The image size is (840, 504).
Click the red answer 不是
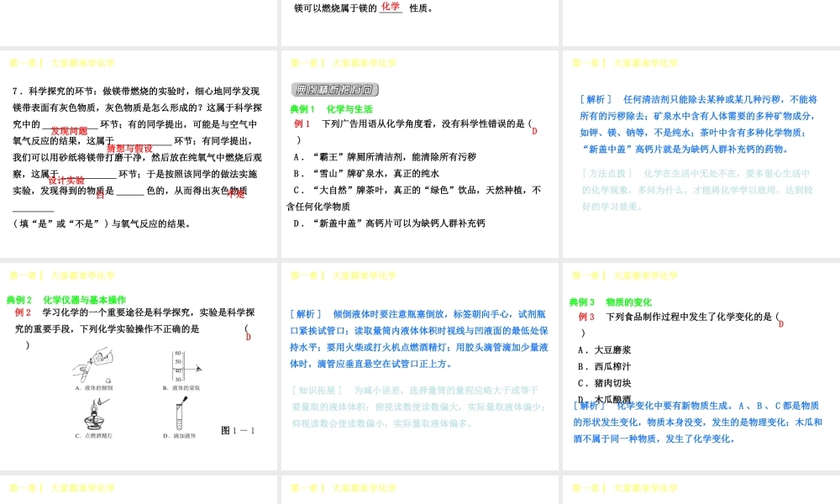[x=236, y=194]
